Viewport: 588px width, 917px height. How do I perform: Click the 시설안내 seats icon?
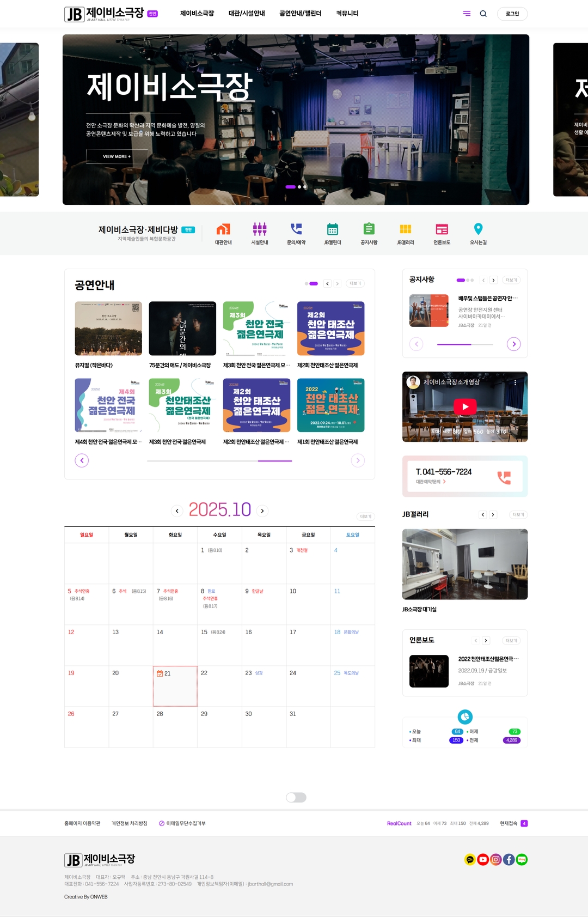click(260, 229)
